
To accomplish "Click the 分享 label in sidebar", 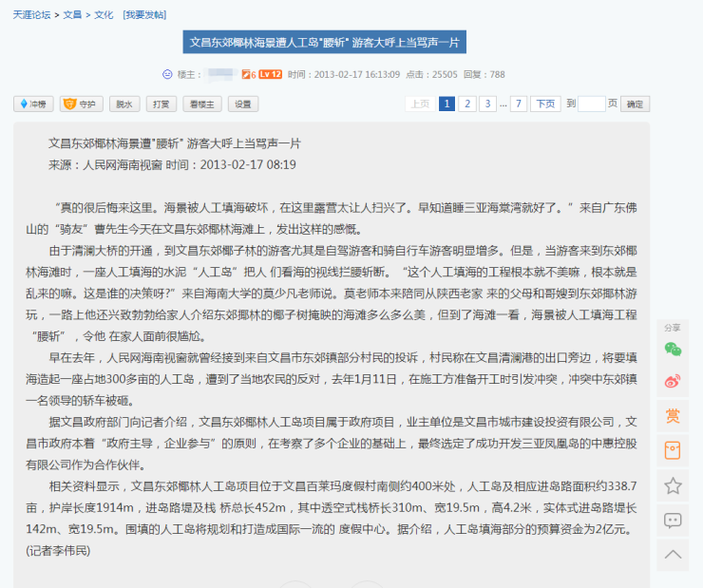I will [672, 328].
